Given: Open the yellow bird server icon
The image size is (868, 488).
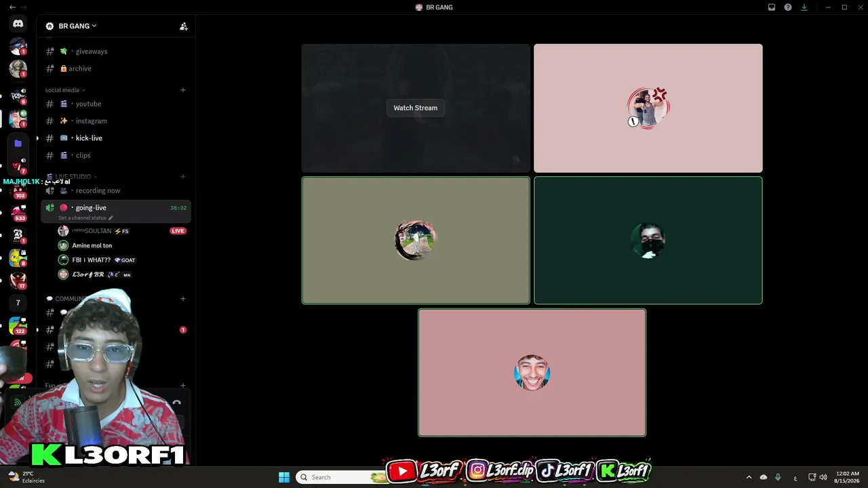Looking at the screenshot, I should pyautogui.click(x=18, y=258).
